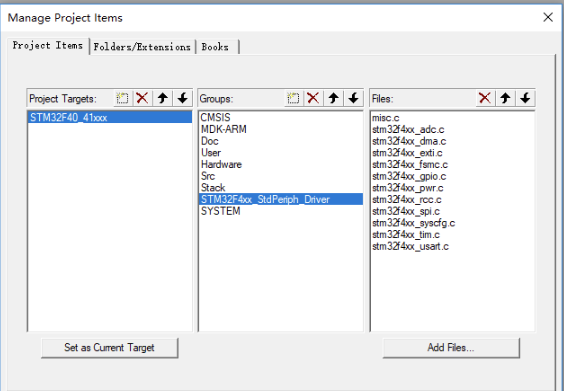Click Set as Current Target button
The height and width of the screenshot is (391, 564).
point(109,347)
